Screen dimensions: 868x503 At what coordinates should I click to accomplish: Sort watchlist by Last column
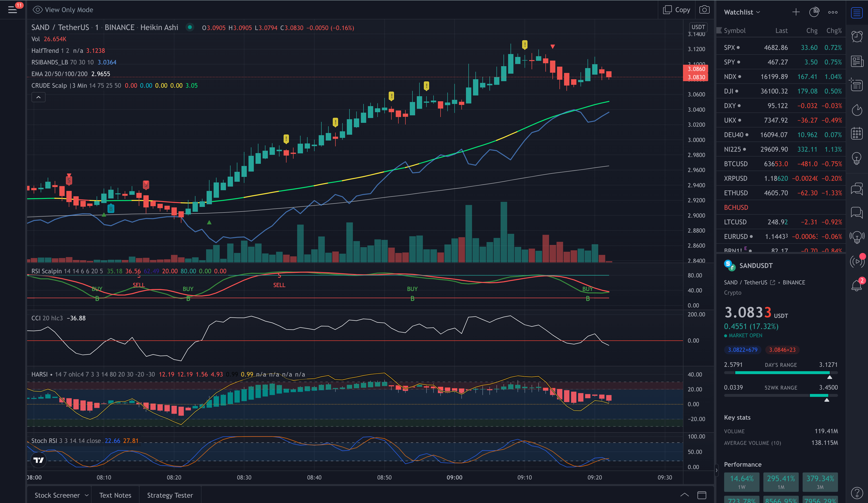[781, 30]
